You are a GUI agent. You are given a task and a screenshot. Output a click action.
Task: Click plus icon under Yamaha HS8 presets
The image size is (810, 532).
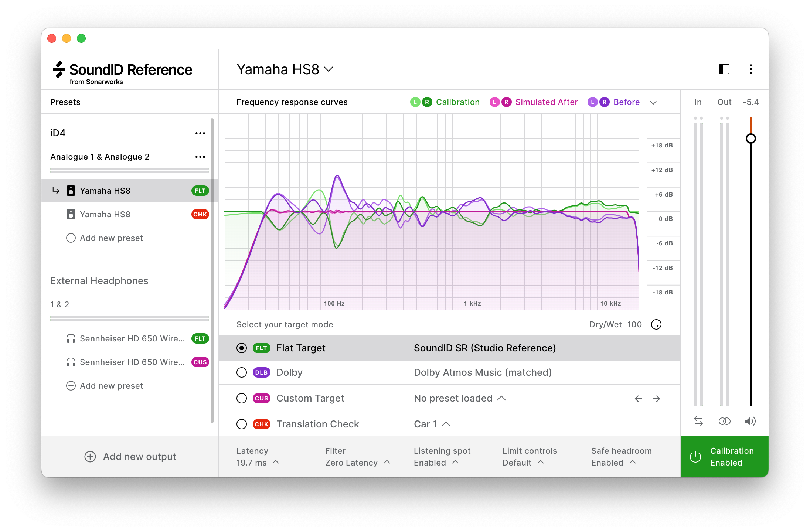coord(71,238)
